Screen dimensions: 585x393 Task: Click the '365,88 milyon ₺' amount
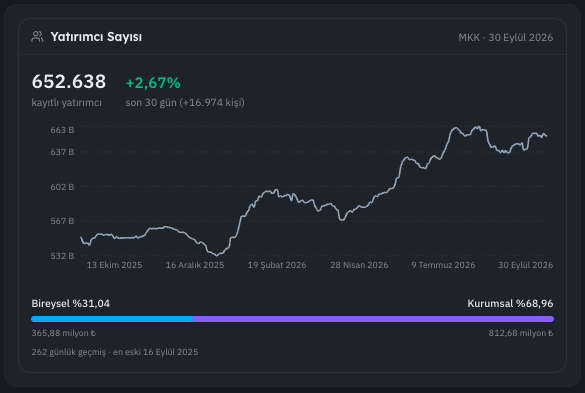[64, 333]
